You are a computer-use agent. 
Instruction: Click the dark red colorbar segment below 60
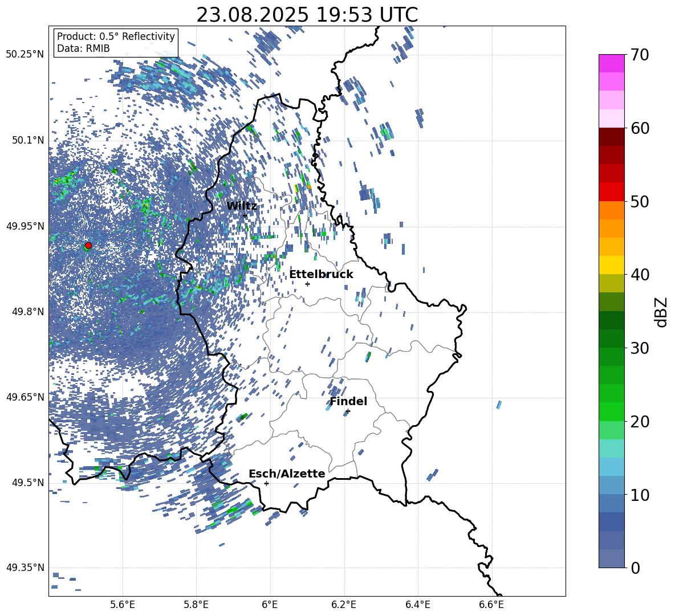611,137
